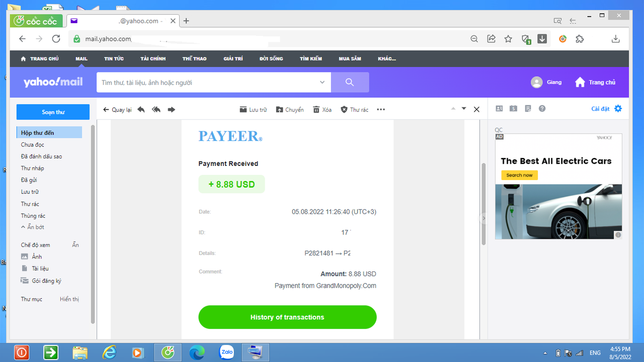
Task: Open the Tài liệu documents view
Action: point(35,268)
